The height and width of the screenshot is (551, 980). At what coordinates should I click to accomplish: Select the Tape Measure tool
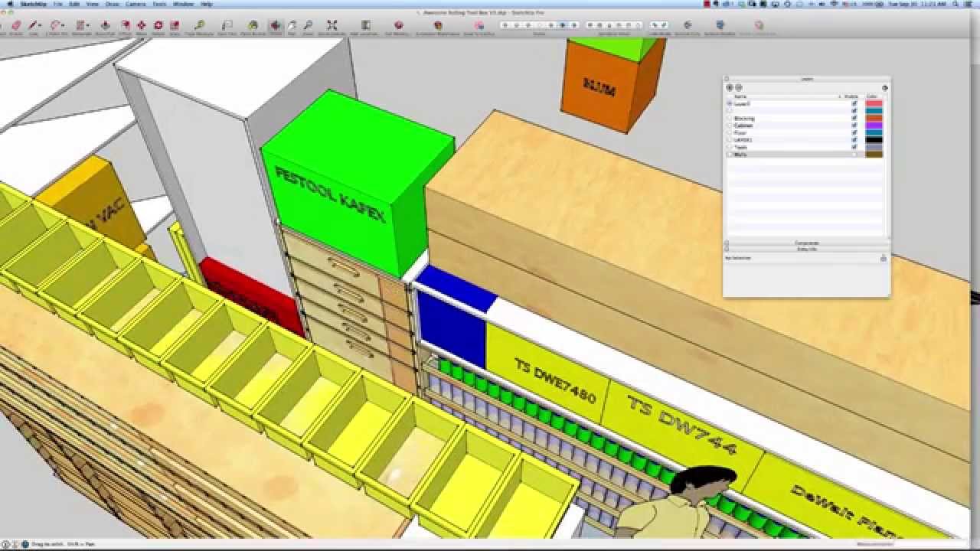(x=199, y=25)
